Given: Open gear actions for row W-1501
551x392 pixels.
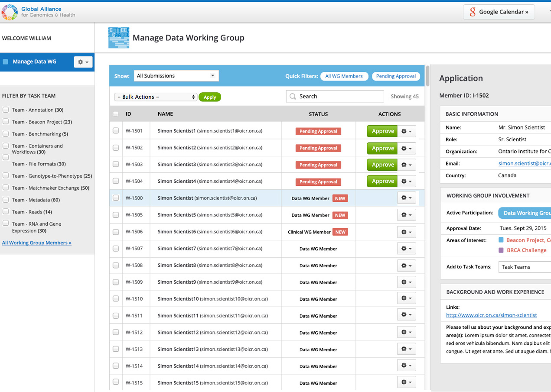Looking at the screenshot, I should pos(406,131).
